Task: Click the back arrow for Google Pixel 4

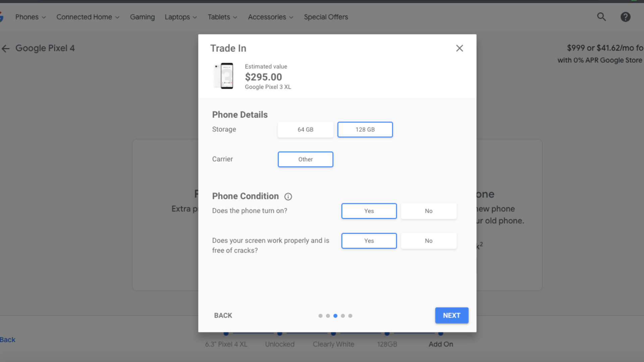Action: (6, 48)
